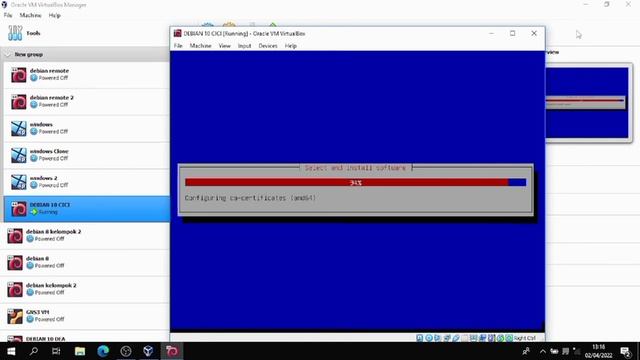Image resolution: width=640 pixels, height=360 pixels.
Task: Select the windows virtual machine entry
Action: pyautogui.click(x=87, y=128)
